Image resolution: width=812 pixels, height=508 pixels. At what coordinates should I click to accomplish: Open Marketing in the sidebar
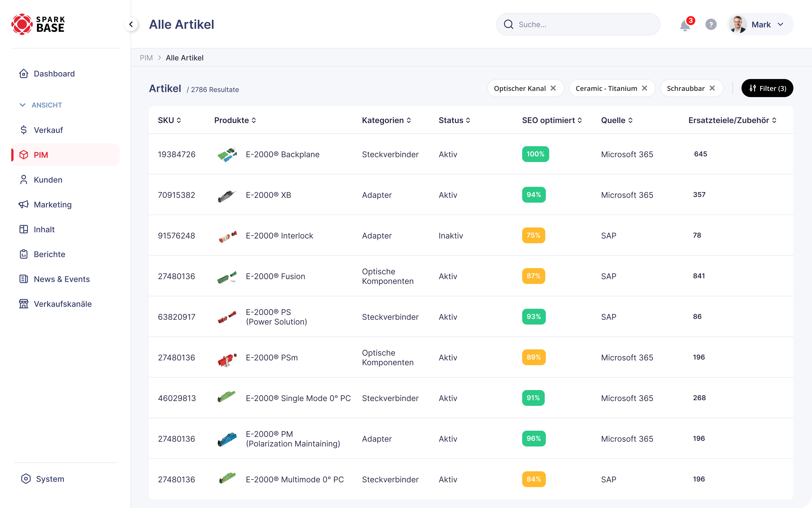(65, 205)
